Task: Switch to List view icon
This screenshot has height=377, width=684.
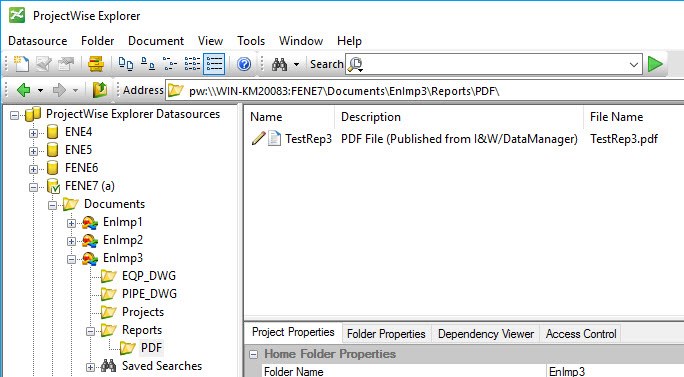Action: click(x=170, y=64)
